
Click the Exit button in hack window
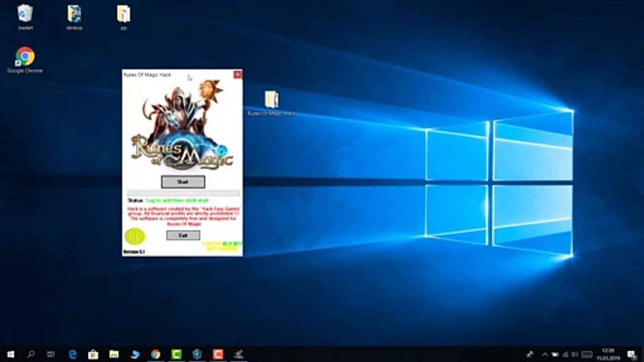183,235
